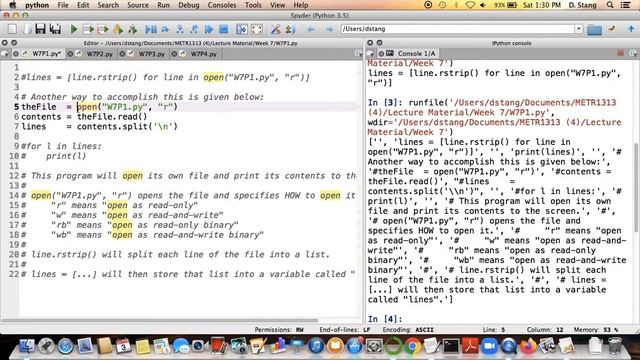Image resolution: width=640 pixels, height=360 pixels.
Task: Click the IPython console vertical scrollbar
Action: pos(636,188)
